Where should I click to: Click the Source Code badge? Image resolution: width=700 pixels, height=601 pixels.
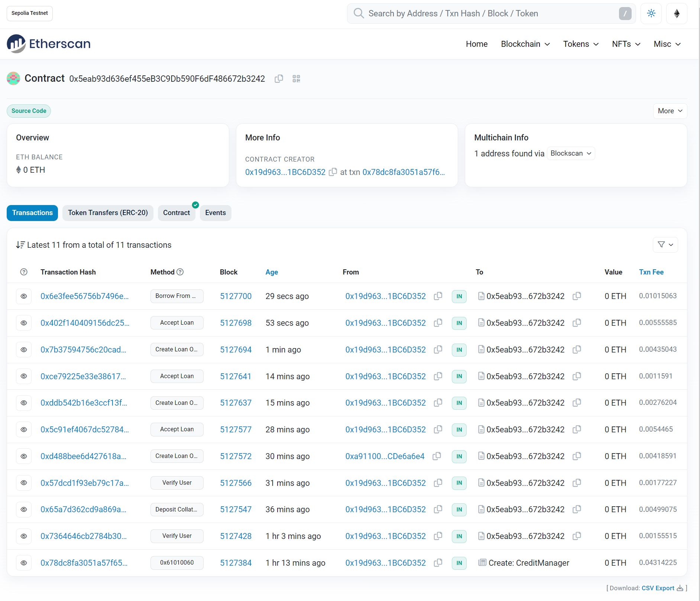pos(29,111)
